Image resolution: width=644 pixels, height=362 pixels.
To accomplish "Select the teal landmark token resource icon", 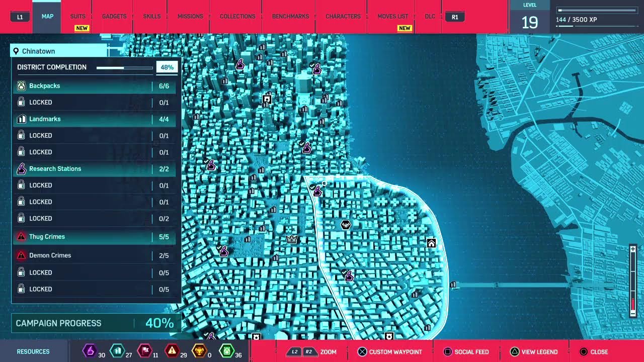I will pyautogui.click(x=117, y=350).
